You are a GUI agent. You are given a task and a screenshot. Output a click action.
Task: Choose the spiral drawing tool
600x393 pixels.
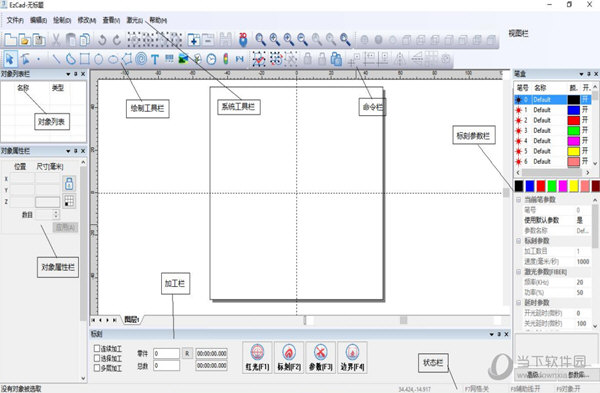141,59
